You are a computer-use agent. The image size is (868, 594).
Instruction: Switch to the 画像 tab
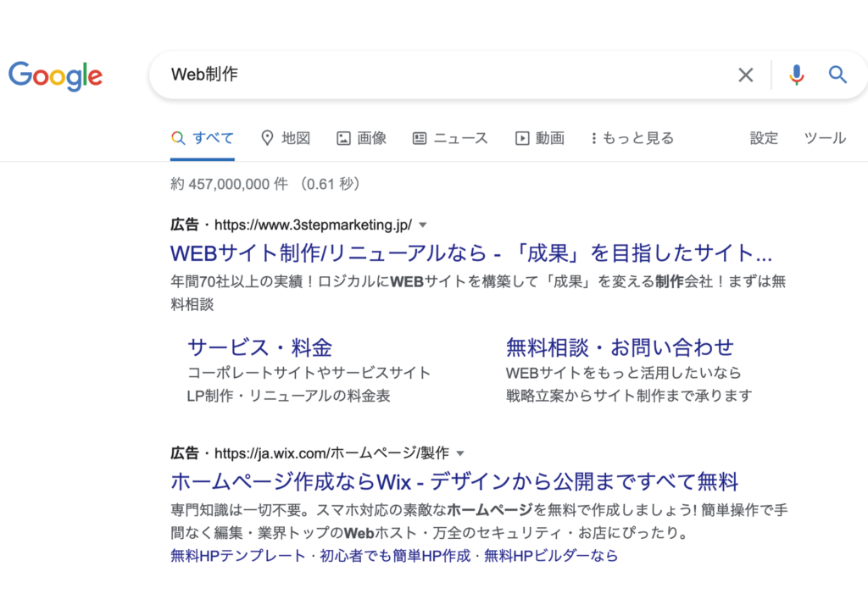(361, 138)
